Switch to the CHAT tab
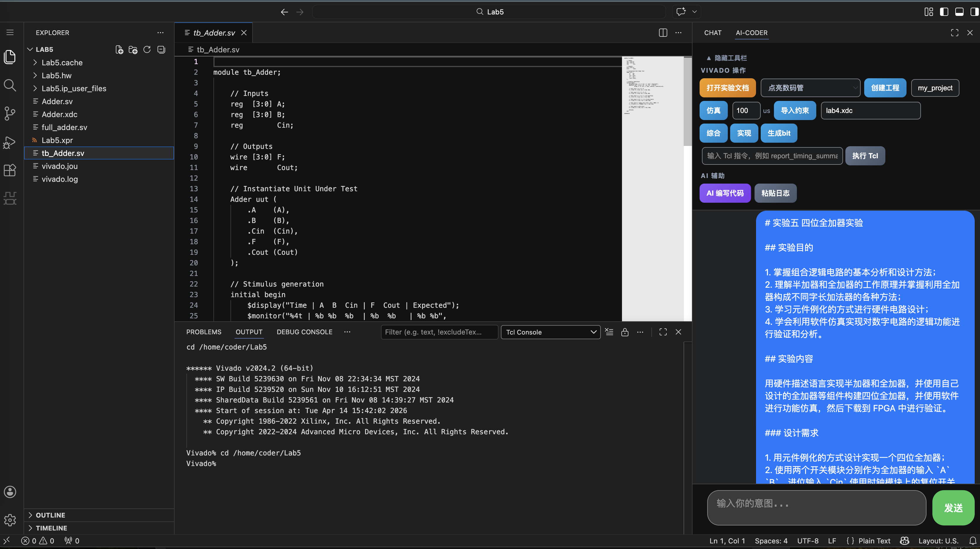 pyautogui.click(x=712, y=33)
